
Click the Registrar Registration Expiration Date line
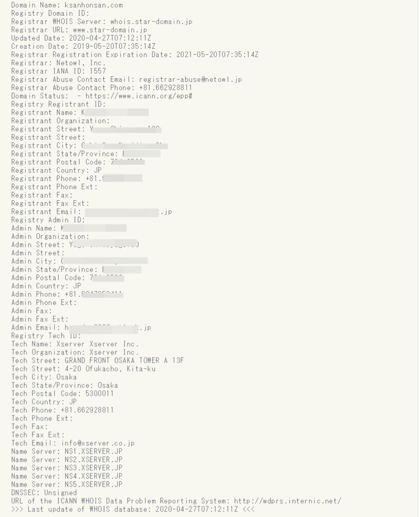point(134,55)
